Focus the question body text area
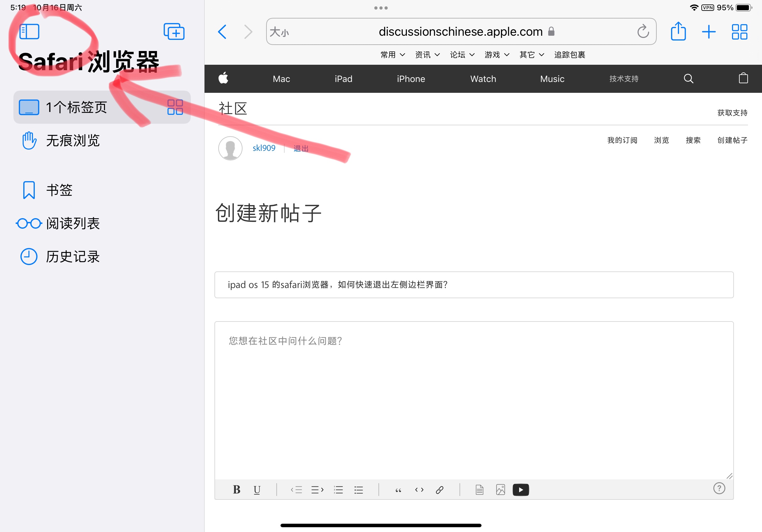Screen dimensions: 762x532 pyautogui.click(x=474, y=400)
